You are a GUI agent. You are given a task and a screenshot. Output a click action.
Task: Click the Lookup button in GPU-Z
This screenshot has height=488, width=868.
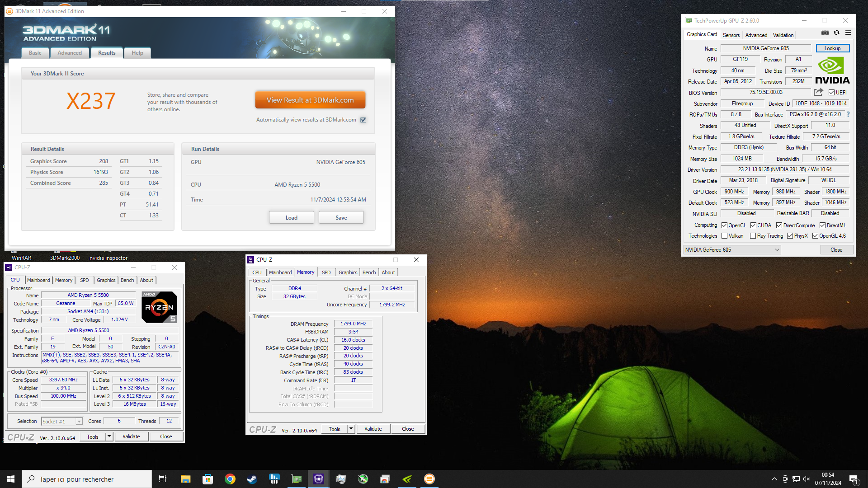(x=832, y=48)
